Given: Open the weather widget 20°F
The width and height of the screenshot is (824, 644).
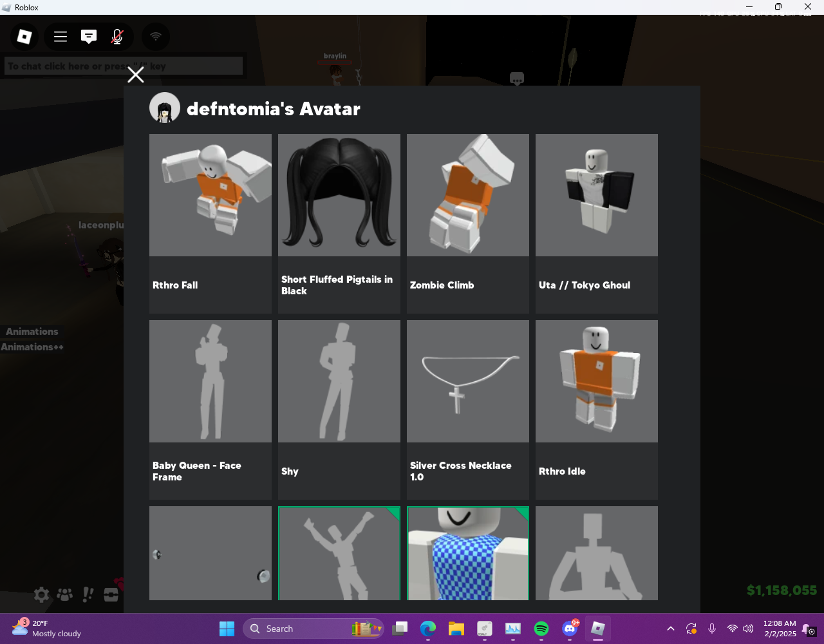Looking at the screenshot, I should 47,629.
